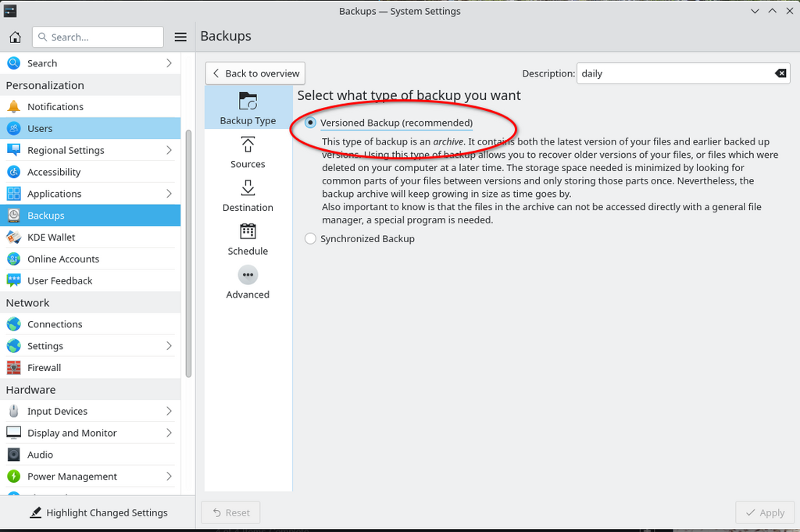Expand Applications submenu arrow
The height and width of the screenshot is (532, 800).
169,194
